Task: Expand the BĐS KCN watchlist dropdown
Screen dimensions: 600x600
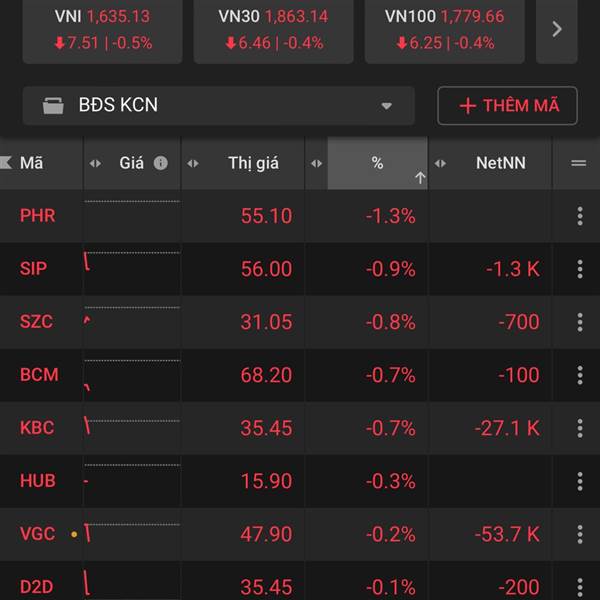Action: pos(386,106)
